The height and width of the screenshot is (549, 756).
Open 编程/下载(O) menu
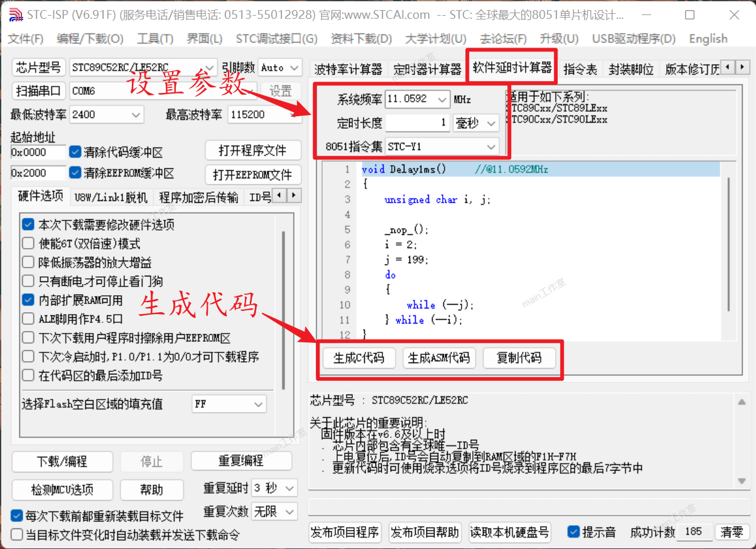(x=90, y=39)
